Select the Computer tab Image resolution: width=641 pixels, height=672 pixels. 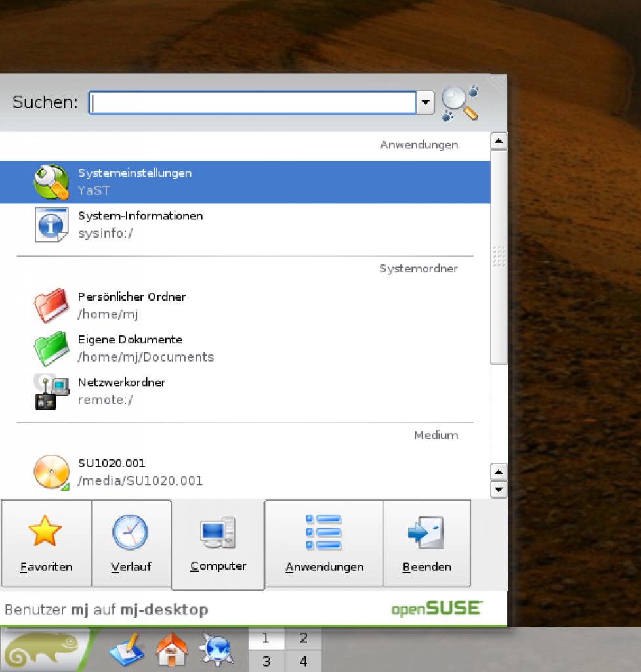point(218,544)
